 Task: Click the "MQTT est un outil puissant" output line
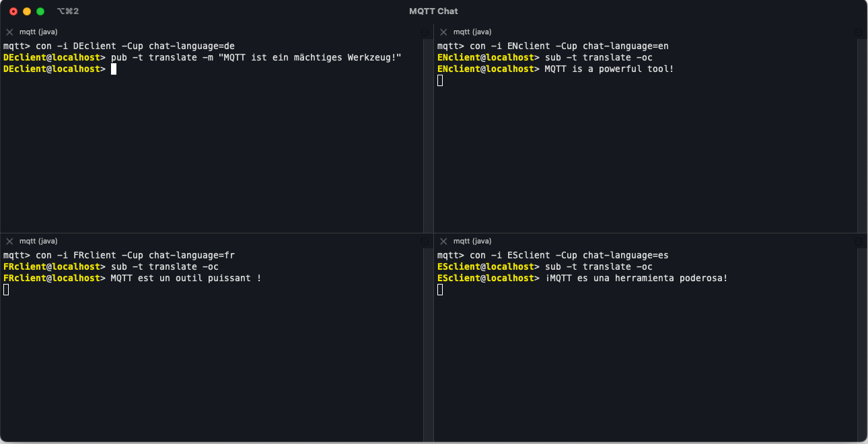point(186,278)
